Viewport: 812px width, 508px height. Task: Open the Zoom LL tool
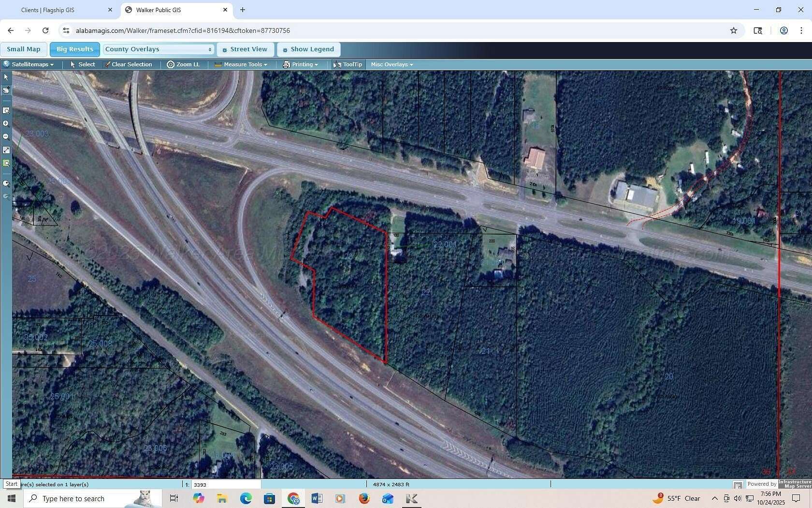point(184,64)
